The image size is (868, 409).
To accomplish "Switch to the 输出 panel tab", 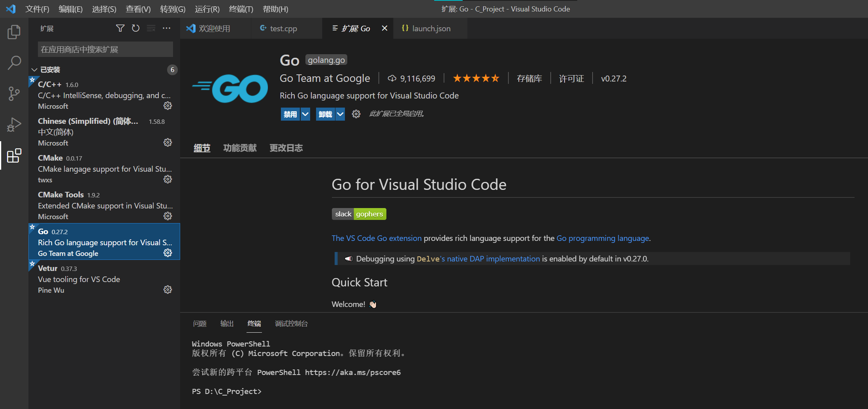I will [227, 324].
